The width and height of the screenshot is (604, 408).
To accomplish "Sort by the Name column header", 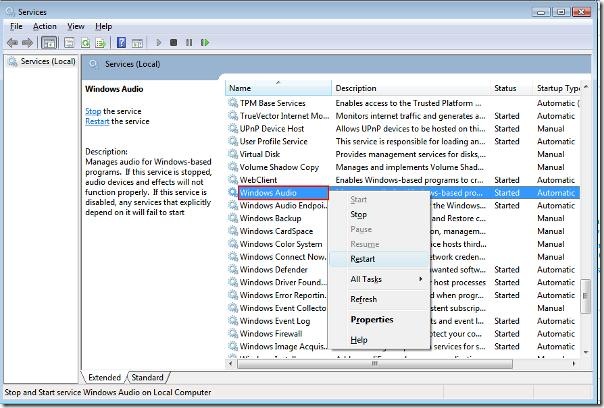I will click(278, 88).
